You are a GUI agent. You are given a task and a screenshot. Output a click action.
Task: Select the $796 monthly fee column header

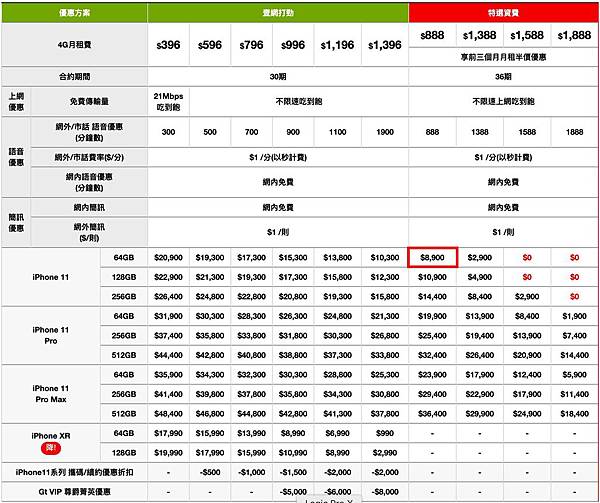click(251, 45)
